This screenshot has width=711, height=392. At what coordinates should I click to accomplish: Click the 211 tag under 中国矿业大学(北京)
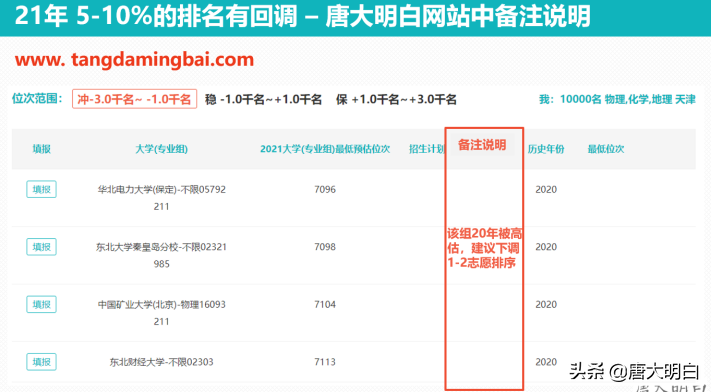161,322
